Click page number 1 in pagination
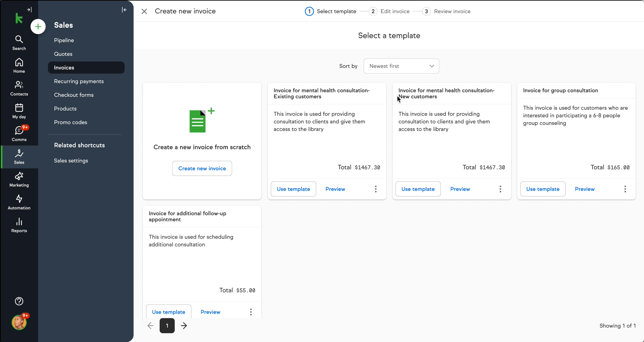Image resolution: width=644 pixels, height=342 pixels. click(167, 325)
